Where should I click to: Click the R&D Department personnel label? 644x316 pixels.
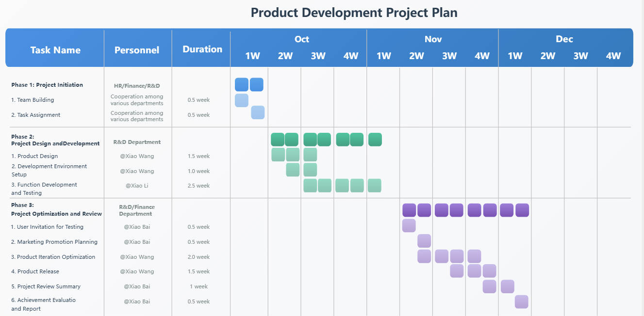point(137,142)
